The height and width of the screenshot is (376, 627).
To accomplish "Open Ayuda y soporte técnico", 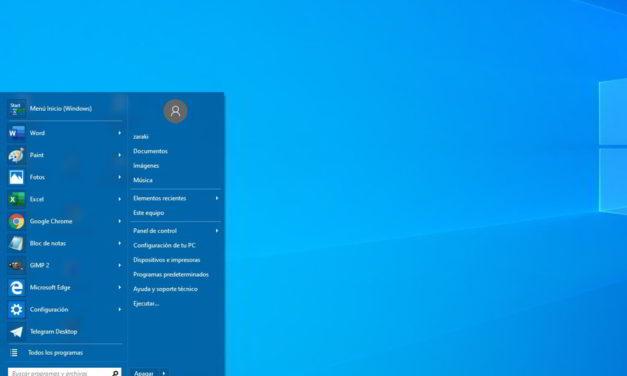I will (165, 289).
